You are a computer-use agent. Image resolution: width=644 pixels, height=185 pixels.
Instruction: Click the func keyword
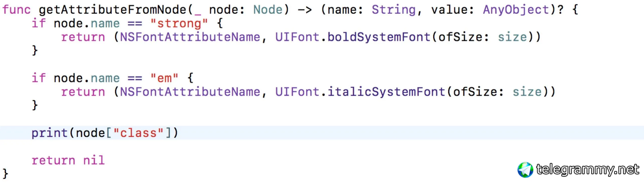(x=16, y=10)
